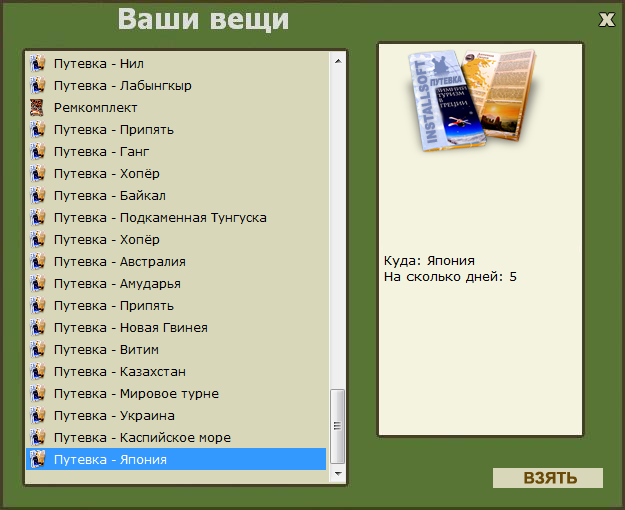625x510 pixels.
Task: Click the Ремкомплект repair kit icon
Action: click(x=37, y=108)
